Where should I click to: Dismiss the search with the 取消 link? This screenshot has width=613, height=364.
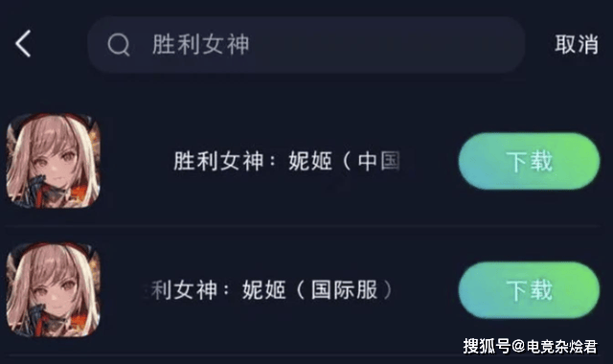577,44
